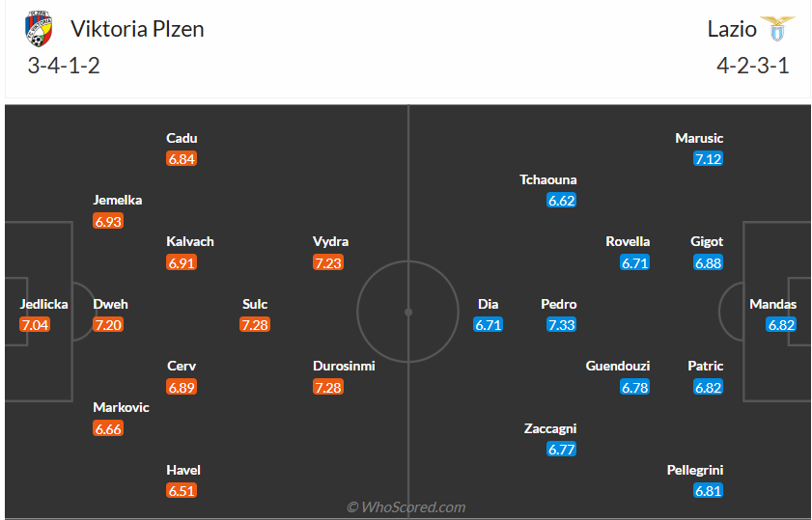Click Dia's 6.71 rating badge
The height and width of the screenshot is (520, 812).
[x=489, y=325]
